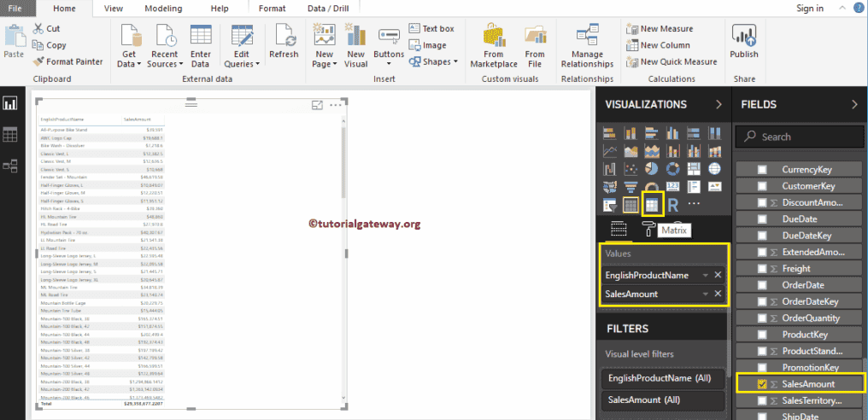868x420 pixels.
Task: Choose the Line chart visualization
Action: coord(609,152)
